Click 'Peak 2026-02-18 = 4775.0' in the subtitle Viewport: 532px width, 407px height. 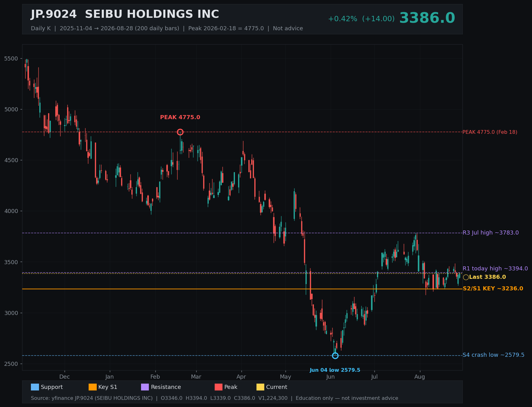click(226, 28)
